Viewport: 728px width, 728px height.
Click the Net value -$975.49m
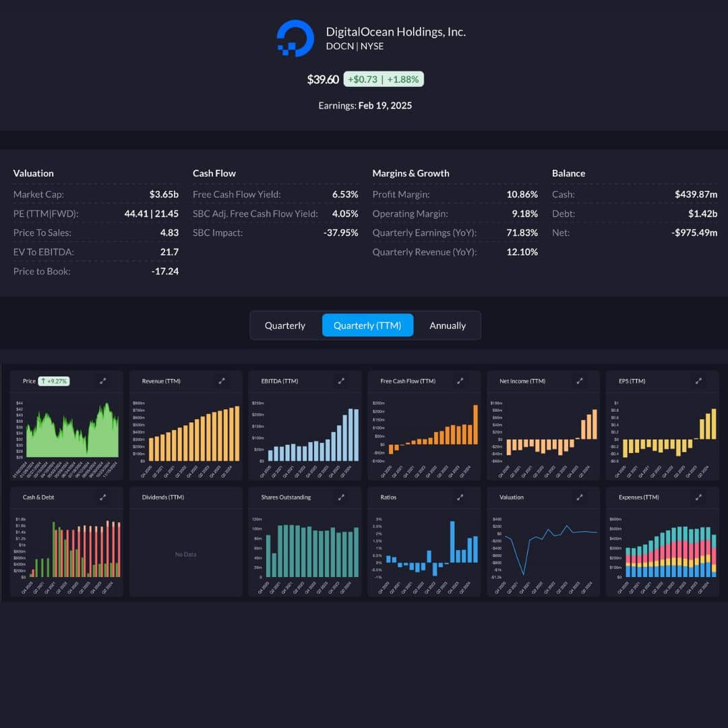click(694, 233)
